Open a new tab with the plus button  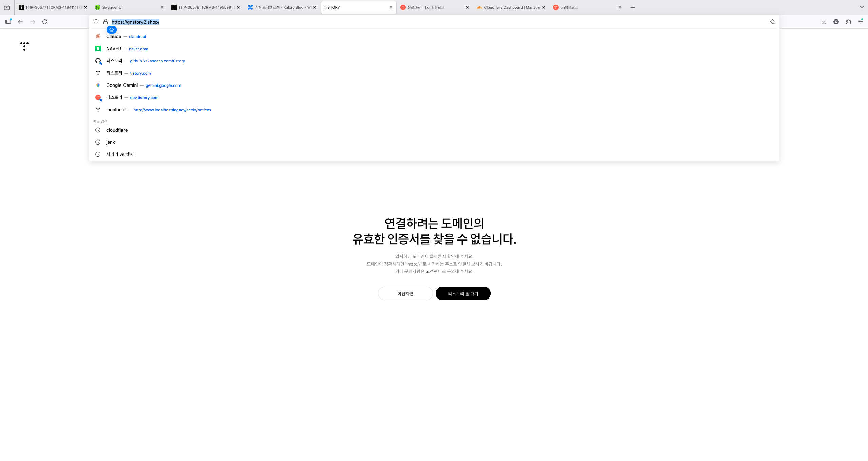[x=633, y=7]
